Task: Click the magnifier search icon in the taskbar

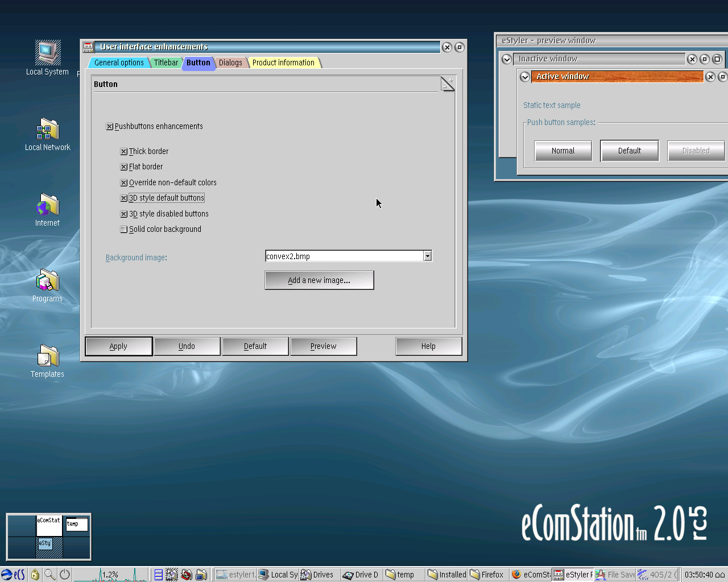Action: tap(50, 575)
